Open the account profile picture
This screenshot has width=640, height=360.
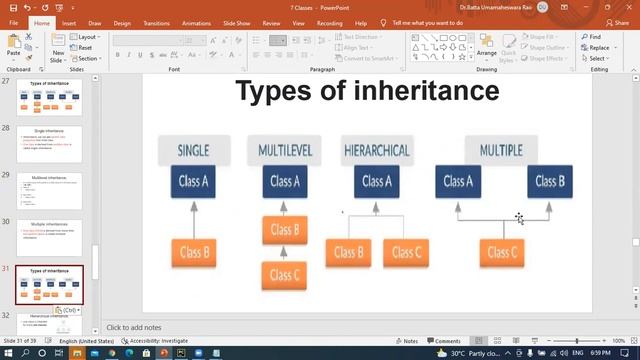(x=542, y=7)
